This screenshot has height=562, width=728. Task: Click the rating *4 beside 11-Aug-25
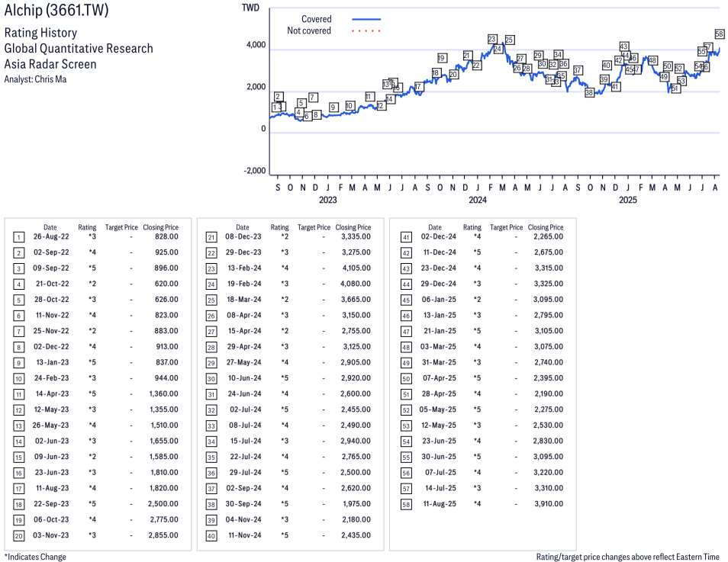(x=477, y=504)
